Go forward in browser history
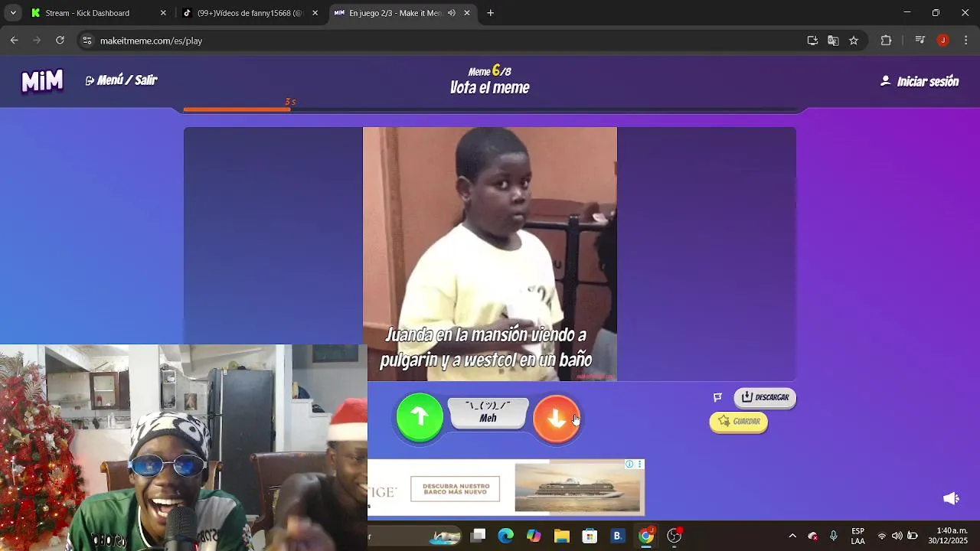This screenshot has height=551, width=980. pos(37,41)
